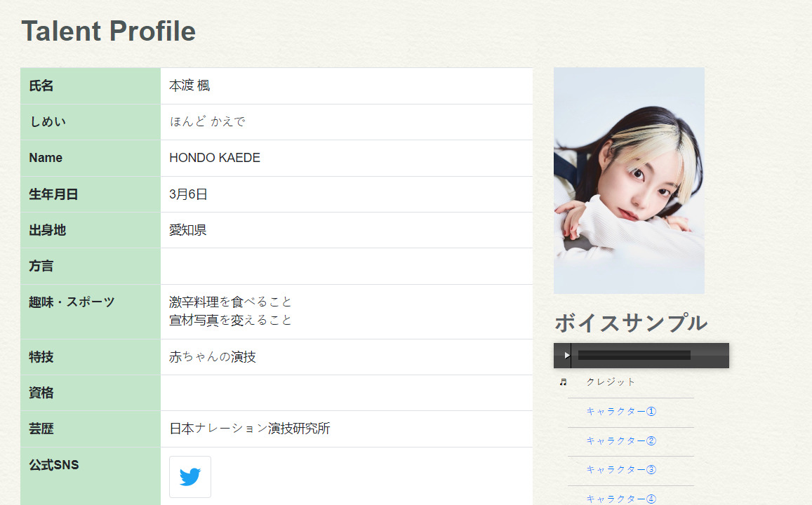Play the キャラクター① voice sample

(x=620, y=412)
